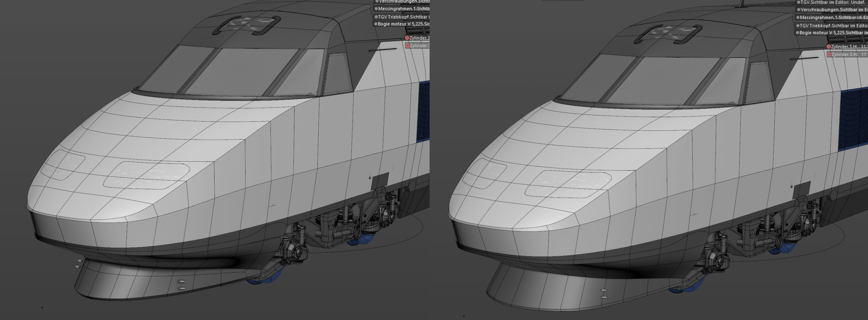Screen dimensions: 868x320
Task: Click red keyframe circle of upper Zylinder.3 in left view
Action: coord(407,38)
